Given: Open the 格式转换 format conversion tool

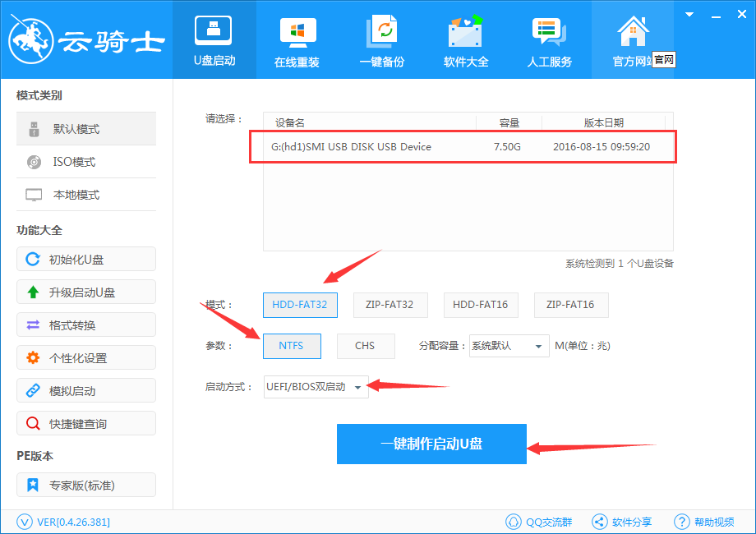Looking at the screenshot, I should [x=85, y=325].
